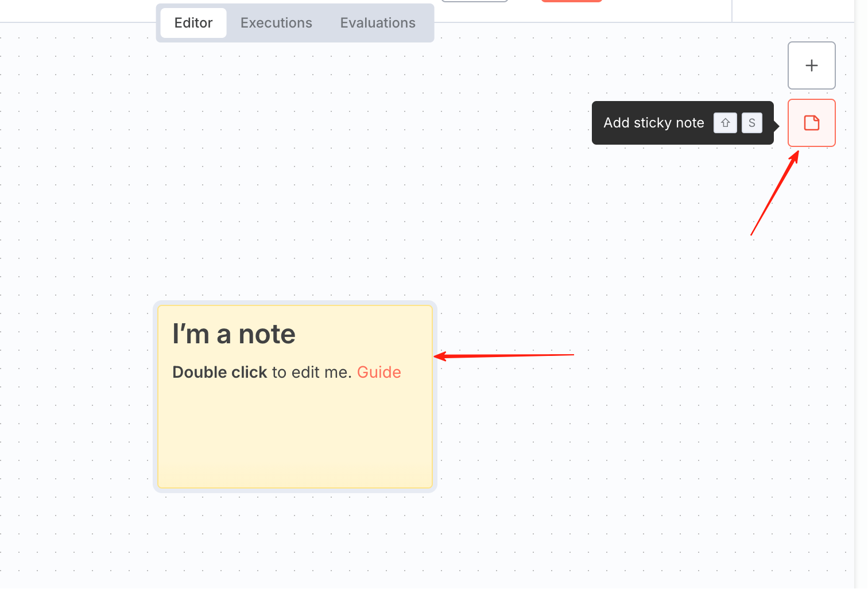Click the Add sticky note icon
The height and width of the screenshot is (589, 868).
(x=811, y=123)
